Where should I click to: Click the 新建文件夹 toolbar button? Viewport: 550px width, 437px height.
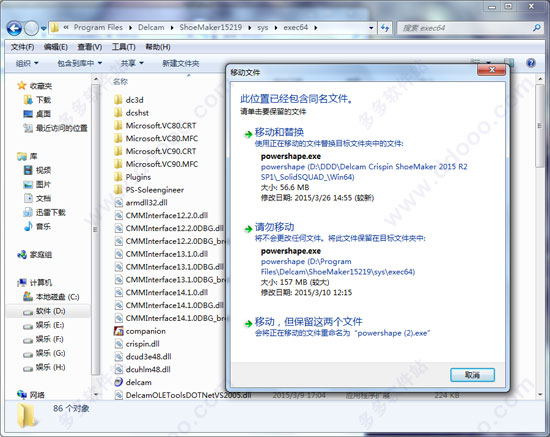tap(181, 63)
